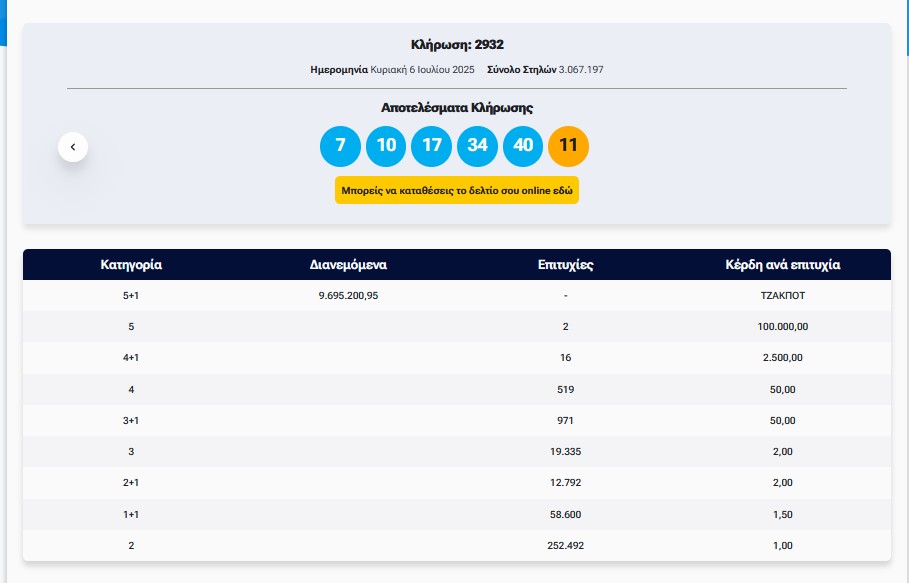Click the 252.492 successes value
Viewport: 909px width, 583px height.
click(x=565, y=546)
